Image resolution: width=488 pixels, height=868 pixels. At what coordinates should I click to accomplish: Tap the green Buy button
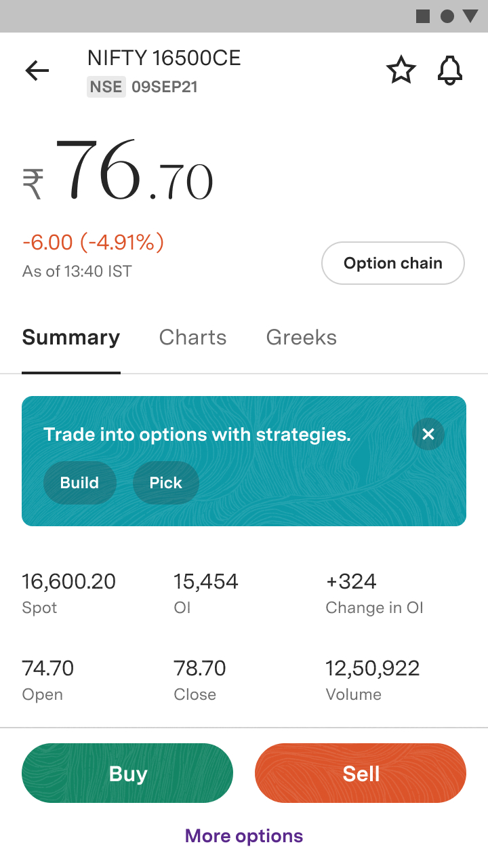(127, 773)
